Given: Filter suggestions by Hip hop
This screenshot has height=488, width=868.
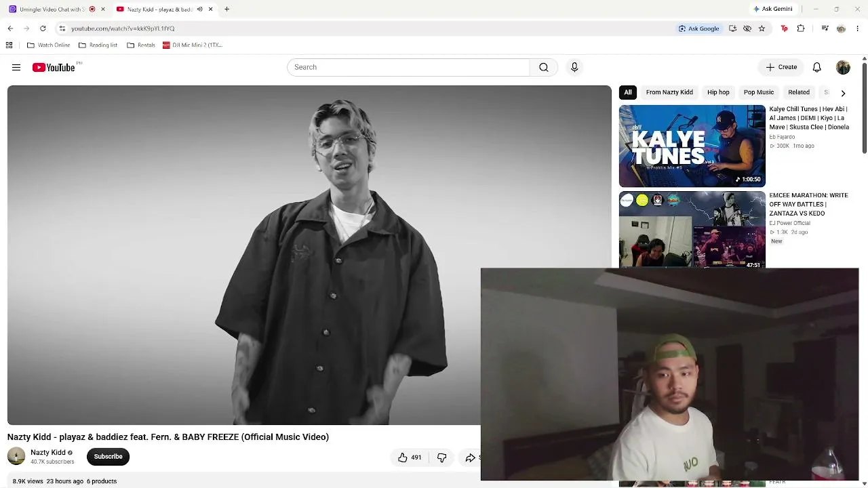Looking at the screenshot, I should click(x=718, y=92).
